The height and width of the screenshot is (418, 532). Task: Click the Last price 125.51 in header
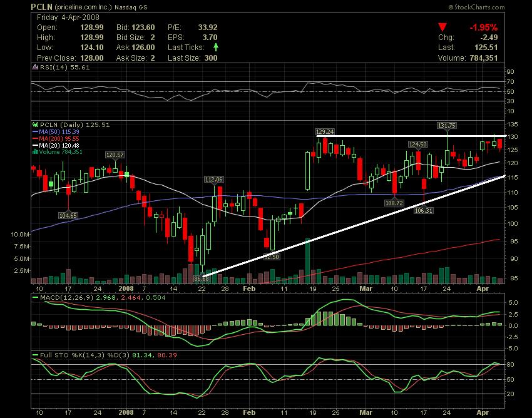[486, 48]
